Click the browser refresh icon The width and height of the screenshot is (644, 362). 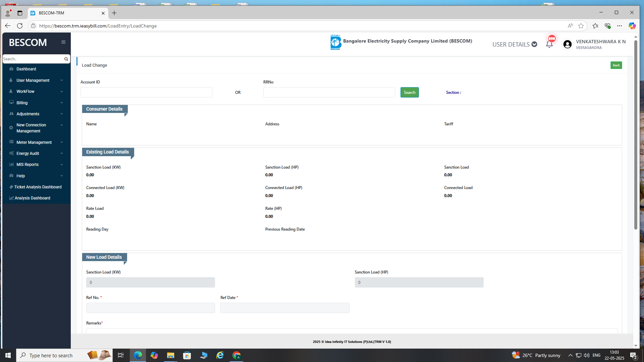20,26
